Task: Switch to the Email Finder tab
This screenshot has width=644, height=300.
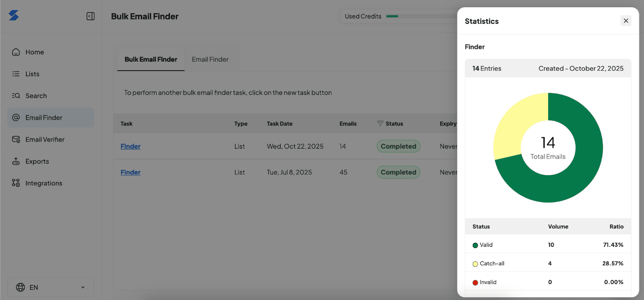Action: 210,59
